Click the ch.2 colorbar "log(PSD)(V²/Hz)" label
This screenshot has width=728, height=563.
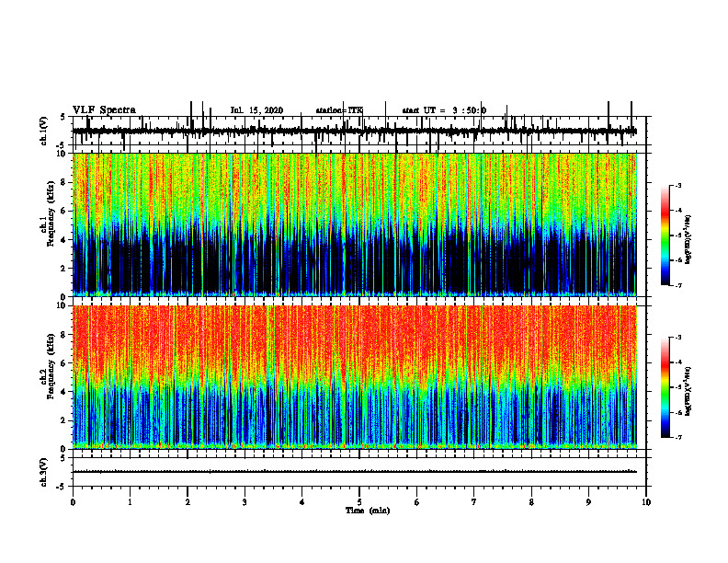(x=688, y=392)
